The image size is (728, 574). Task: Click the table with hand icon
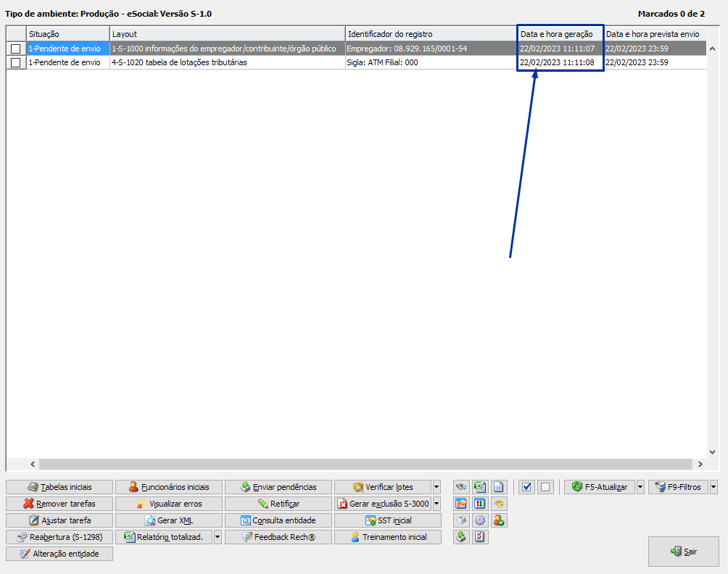(461, 504)
